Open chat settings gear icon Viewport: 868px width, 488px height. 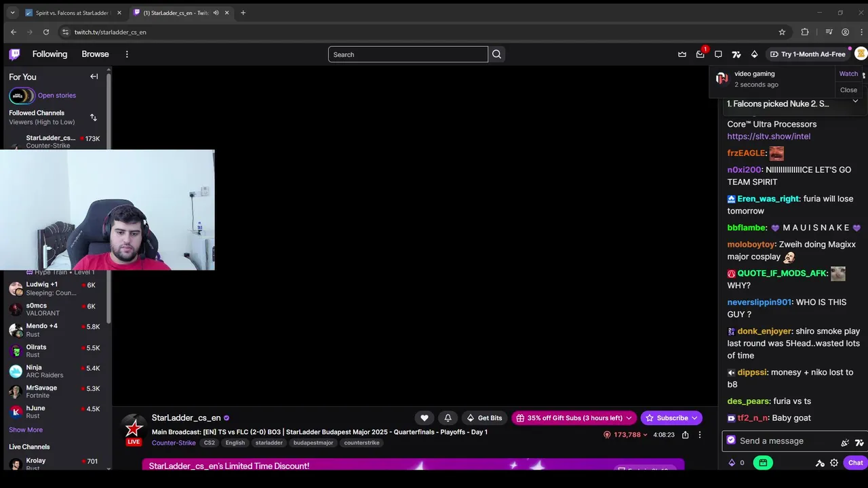[x=834, y=463]
